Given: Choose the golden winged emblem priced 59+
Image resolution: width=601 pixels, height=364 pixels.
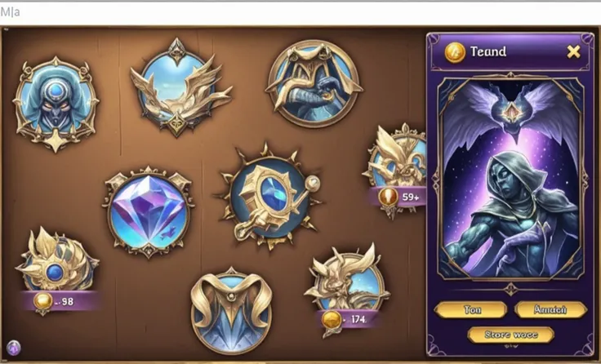Looking at the screenshot, I should coord(396,157).
